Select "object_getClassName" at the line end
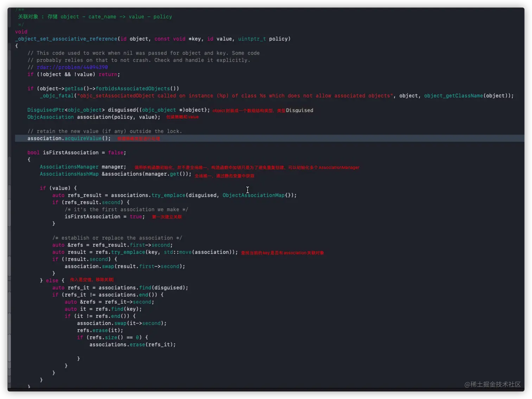 click(454, 96)
